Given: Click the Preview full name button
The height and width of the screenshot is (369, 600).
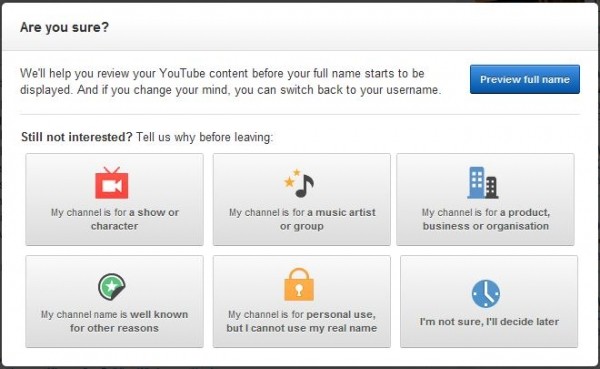Looking at the screenshot, I should point(525,79).
